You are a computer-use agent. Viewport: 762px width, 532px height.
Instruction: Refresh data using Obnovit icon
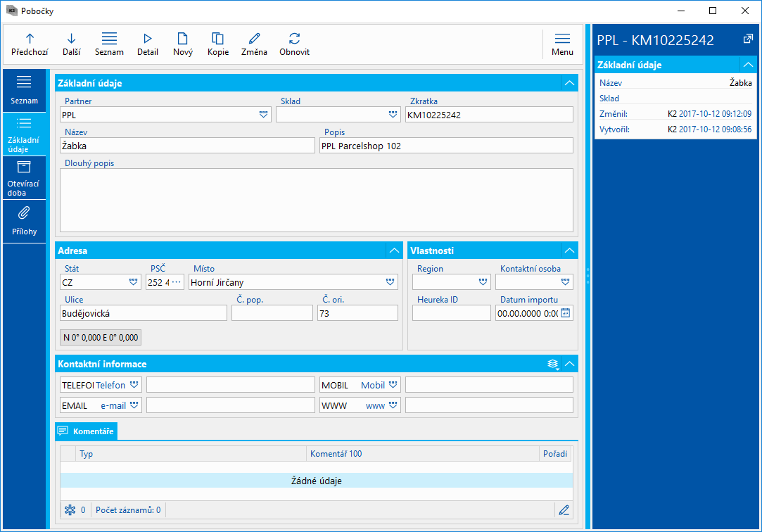click(x=294, y=44)
